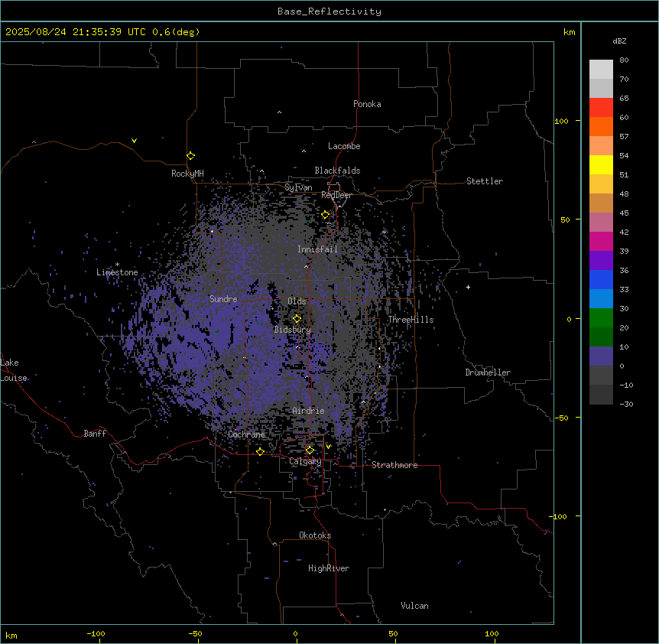Click the Stettler town label
The height and width of the screenshot is (644, 659).
tap(485, 181)
